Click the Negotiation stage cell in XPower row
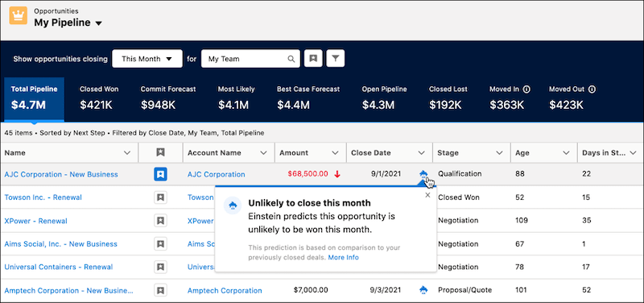Image resolution: width=644 pixels, height=303 pixels. point(458,221)
